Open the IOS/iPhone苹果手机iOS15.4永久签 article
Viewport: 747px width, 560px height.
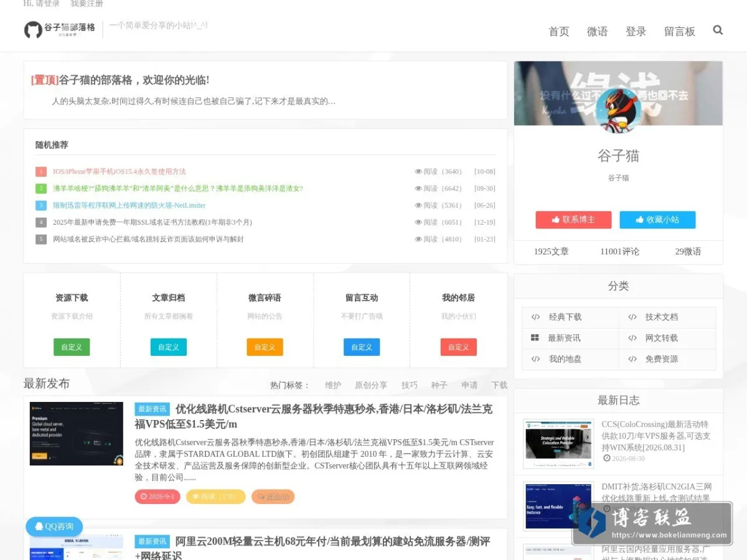[120, 172]
